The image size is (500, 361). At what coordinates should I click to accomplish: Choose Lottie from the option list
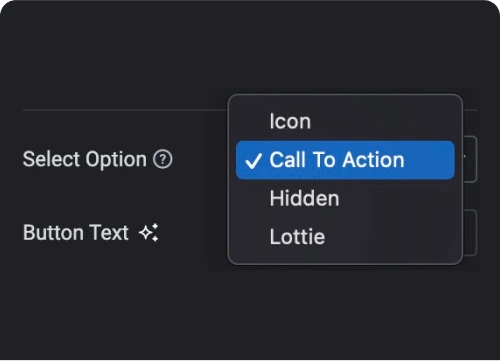click(345, 237)
